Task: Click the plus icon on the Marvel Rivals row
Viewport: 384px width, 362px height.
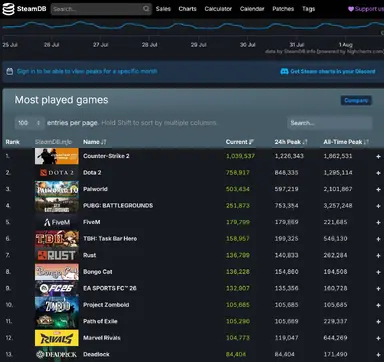Action: click(378, 338)
